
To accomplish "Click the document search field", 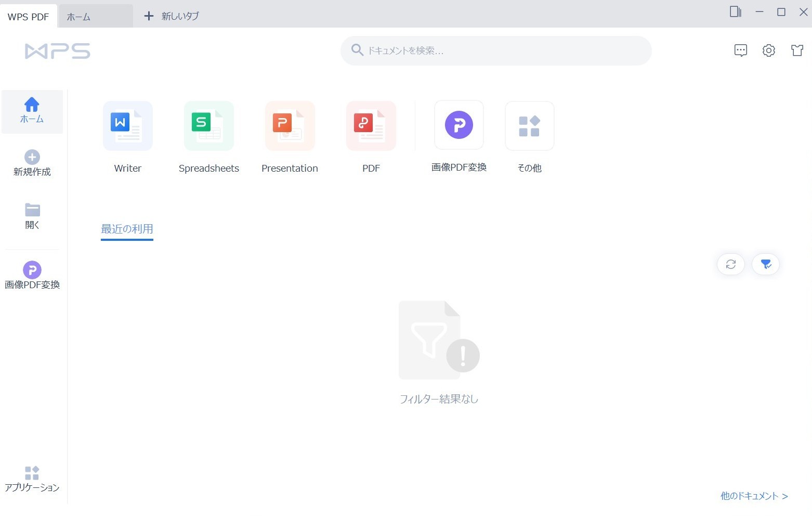I will click(x=495, y=50).
